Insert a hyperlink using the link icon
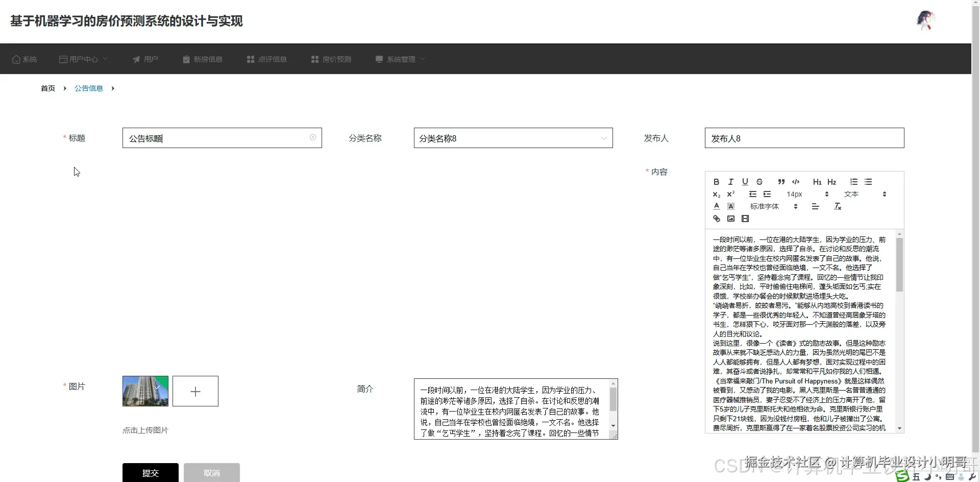980x482 pixels. tap(716, 219)
